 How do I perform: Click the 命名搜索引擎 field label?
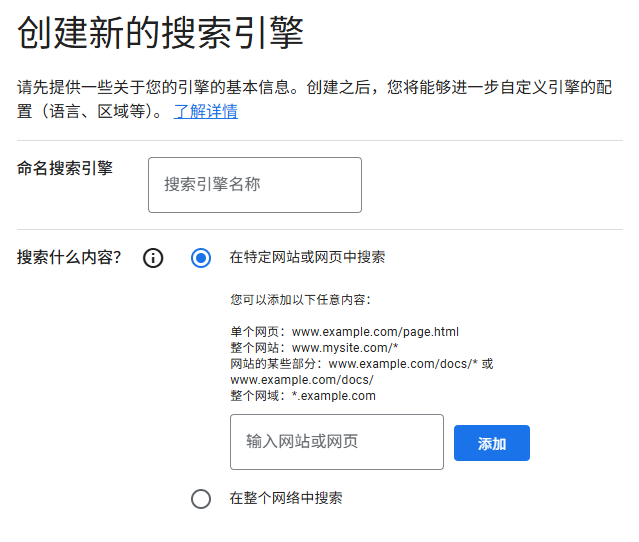pos(65,168)
